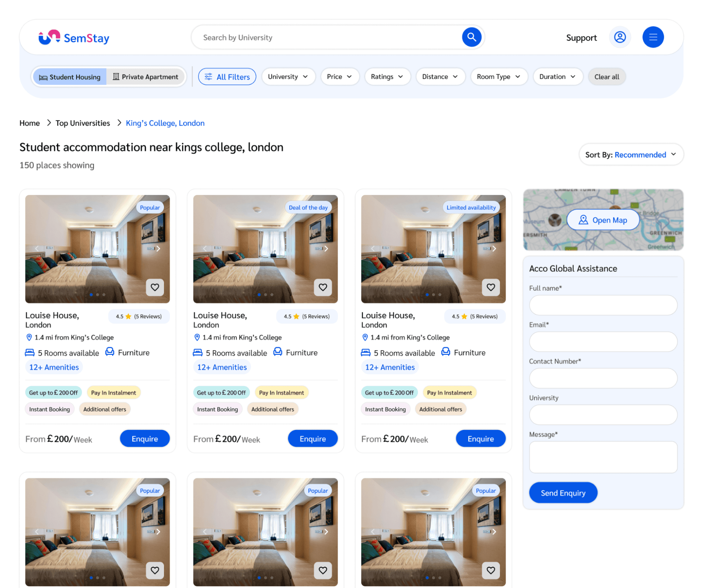Show next photo on Deal of the day card
This screenshot has width=703, height=588.
(326, 249)
